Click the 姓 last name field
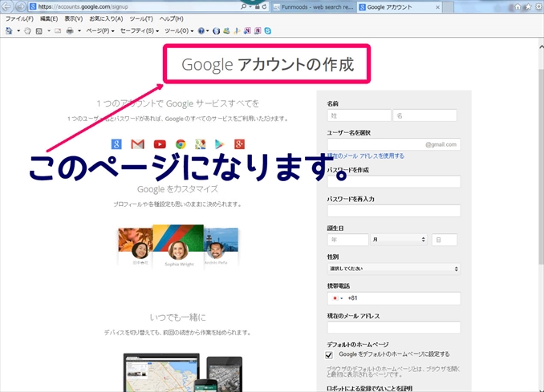 click(359, 115)
